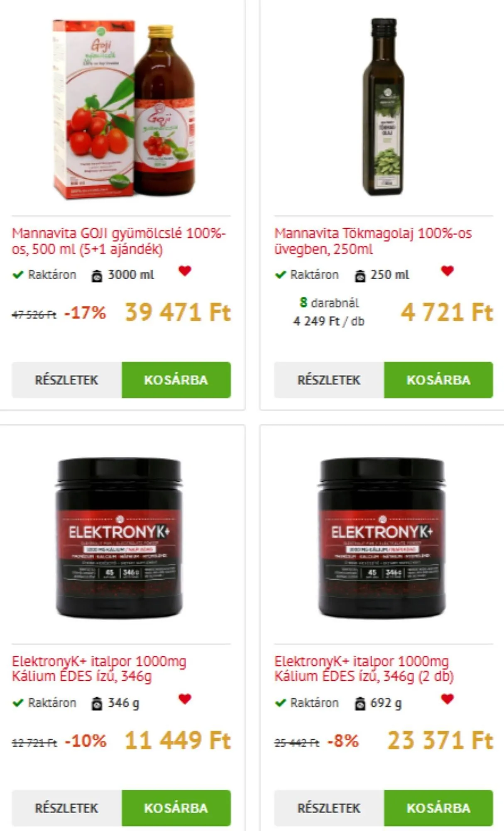Add Mannavita GOJI gyümölcslé to cart (KOSÁRBA)

click(176, 380)
